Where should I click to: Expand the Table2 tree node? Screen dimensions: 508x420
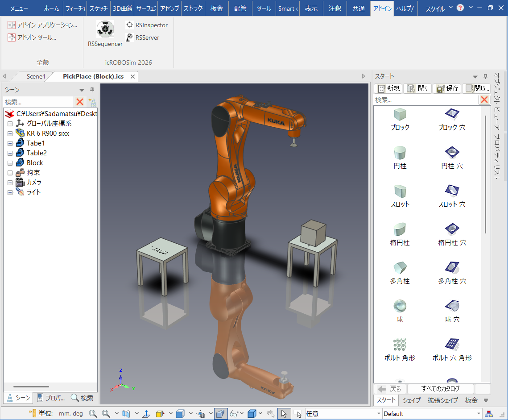tap(10, 153)
